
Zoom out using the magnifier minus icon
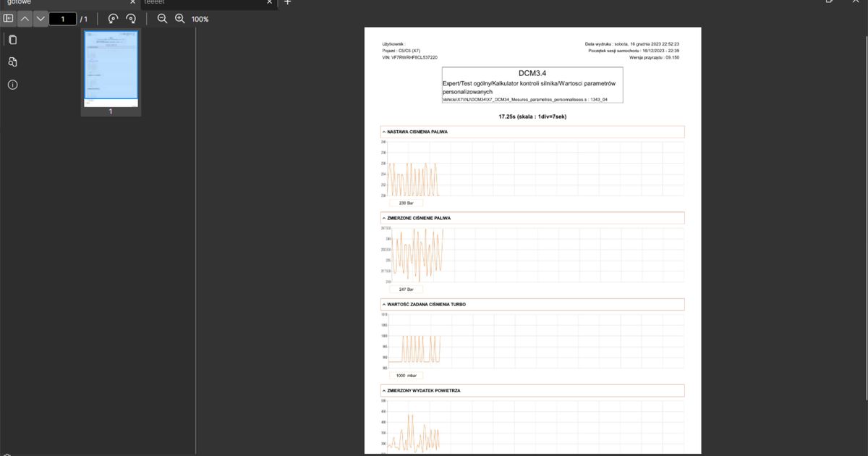pyautogui.click(x=162, y=18)
